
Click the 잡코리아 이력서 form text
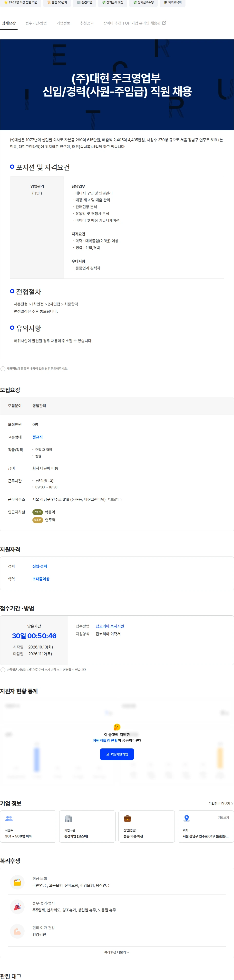coord(108,634)
